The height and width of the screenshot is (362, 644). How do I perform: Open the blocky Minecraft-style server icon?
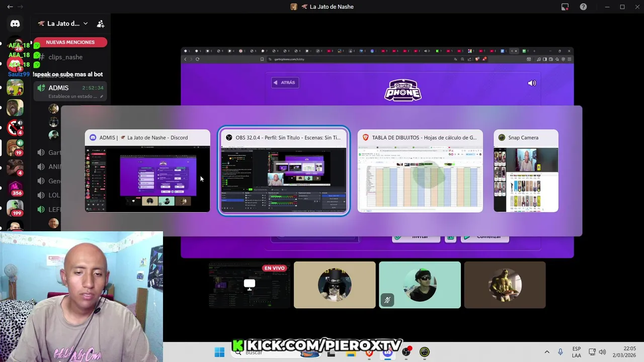(x=15, y=87)
